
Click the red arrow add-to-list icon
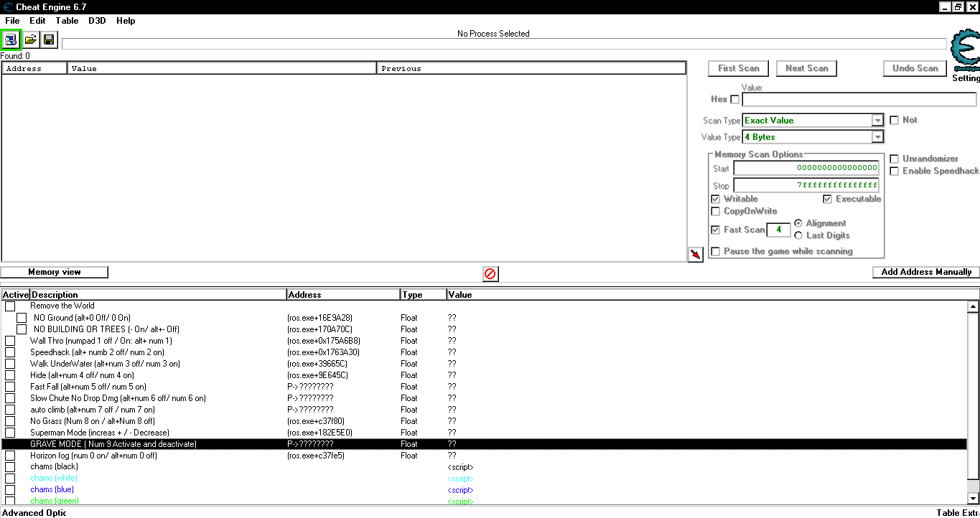[695, 255]
